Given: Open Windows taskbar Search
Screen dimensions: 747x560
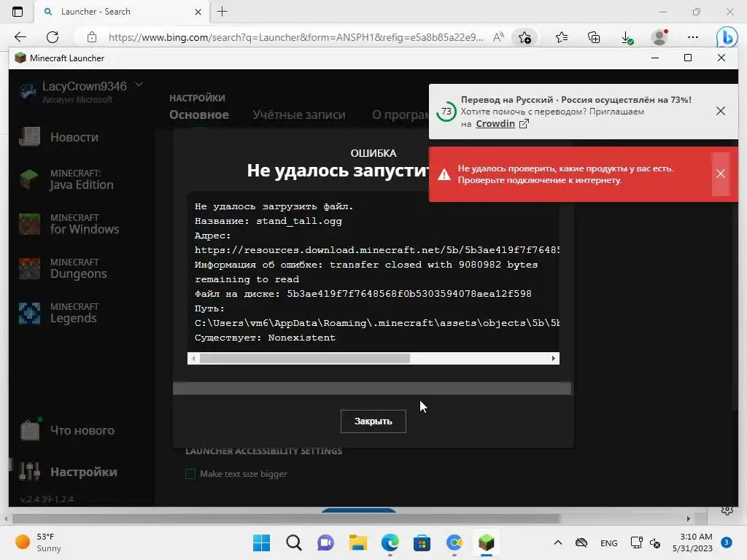Looking at the screenshot, I should coord(293,542).
